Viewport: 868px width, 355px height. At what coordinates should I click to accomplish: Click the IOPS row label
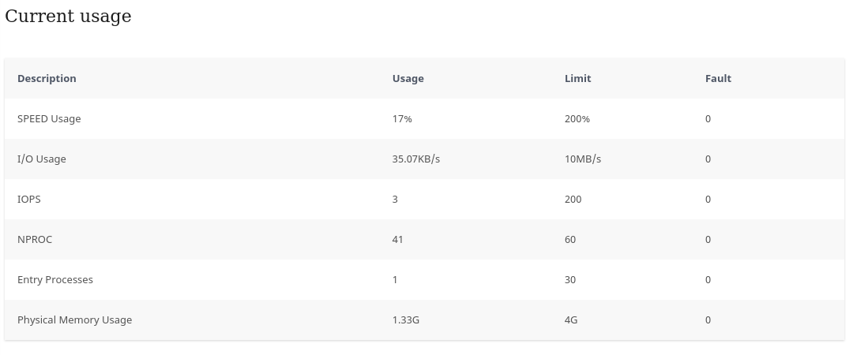[28, 199]
